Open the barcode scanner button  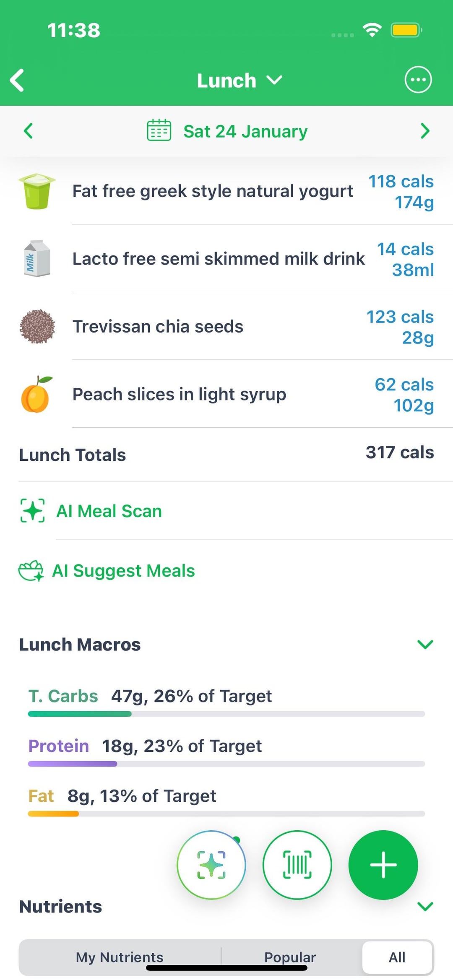coord(297,865)
